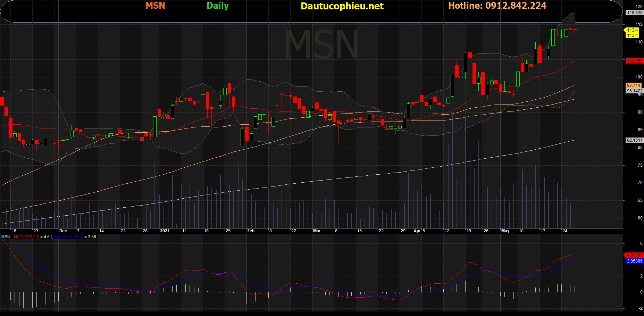Click the Dec marker on the date axis
This screenshot has height=316, width=644.
click(x=63, y=231)
